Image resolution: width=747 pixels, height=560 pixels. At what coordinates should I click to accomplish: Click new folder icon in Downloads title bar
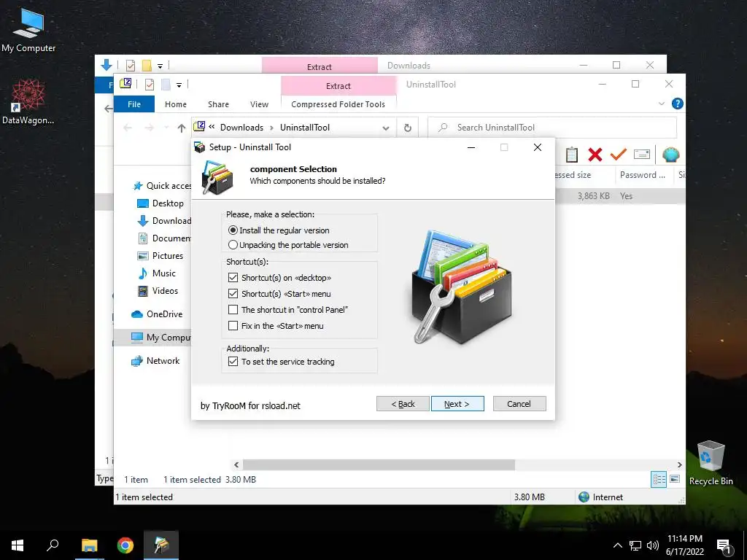[x=147, y=65]
